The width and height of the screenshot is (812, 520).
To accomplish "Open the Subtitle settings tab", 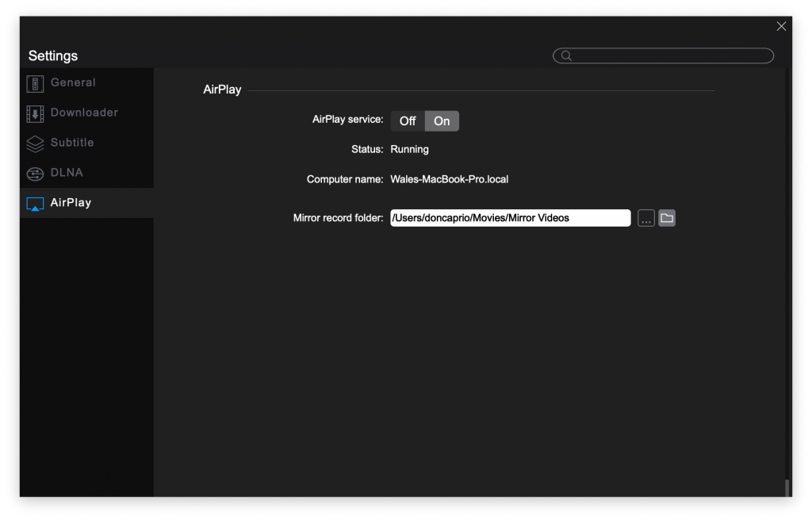I will [86, 143].
